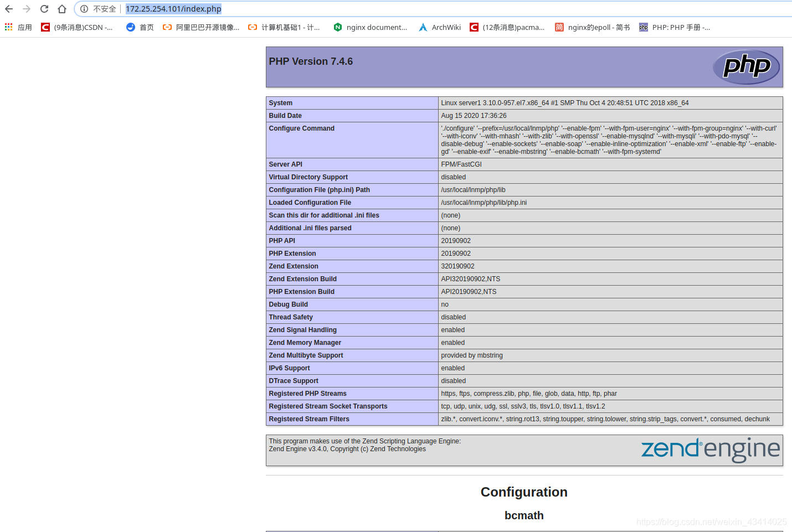This screenshot has height=532, width=792.
Task: Click the Zend Signal Handling label
Action: pyautogui.click(x=302, y=330)
